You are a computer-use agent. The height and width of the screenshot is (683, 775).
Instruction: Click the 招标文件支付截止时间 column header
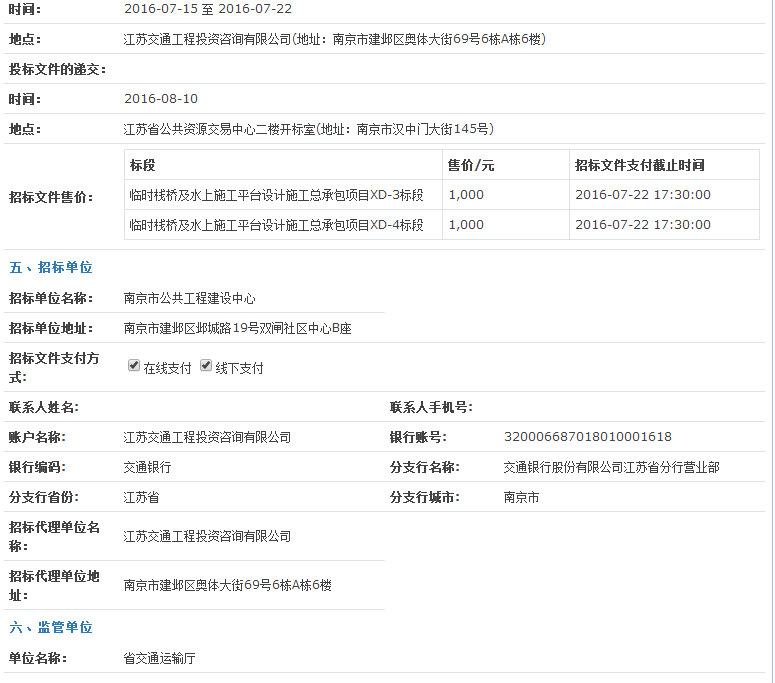tap(640, 165)
